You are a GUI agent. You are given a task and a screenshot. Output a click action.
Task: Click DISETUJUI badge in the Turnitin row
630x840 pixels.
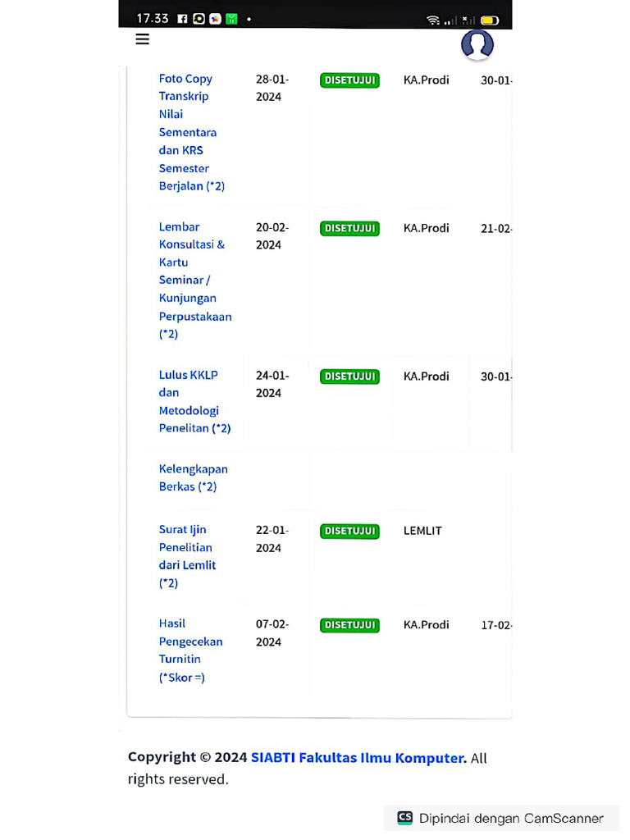(x=349, y=625)
